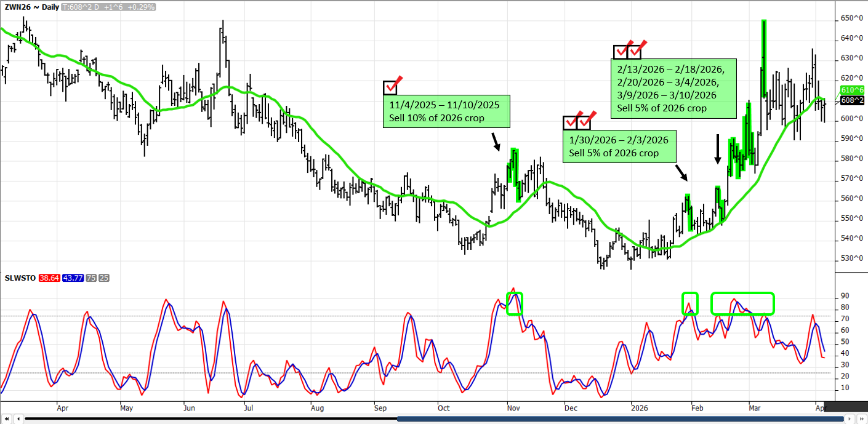
Task: Click the ZWN26 ~ Daily chart title
Action: (x=26, y=7)
